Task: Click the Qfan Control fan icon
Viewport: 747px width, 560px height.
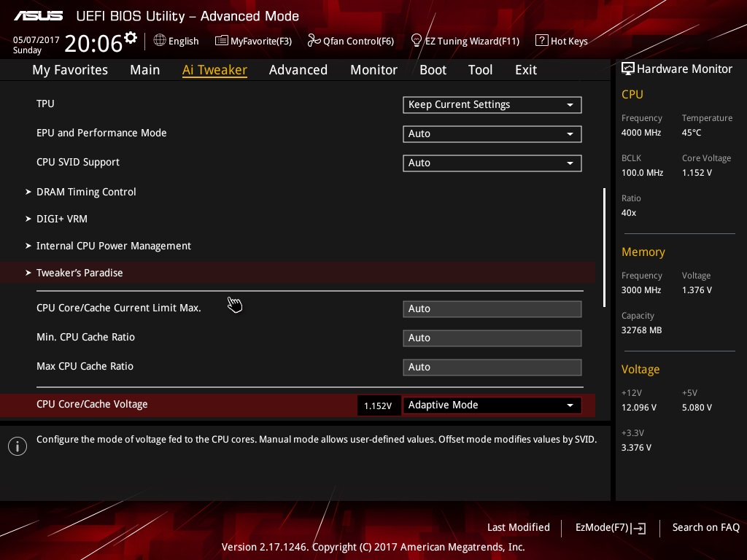Action: pos(314,41)
